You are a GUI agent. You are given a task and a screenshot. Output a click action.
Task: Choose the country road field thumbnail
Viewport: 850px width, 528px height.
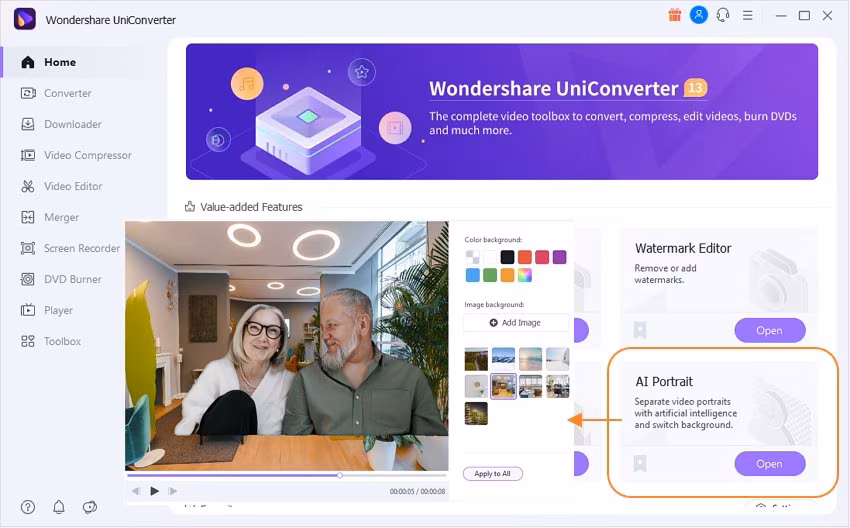[476, 359]
